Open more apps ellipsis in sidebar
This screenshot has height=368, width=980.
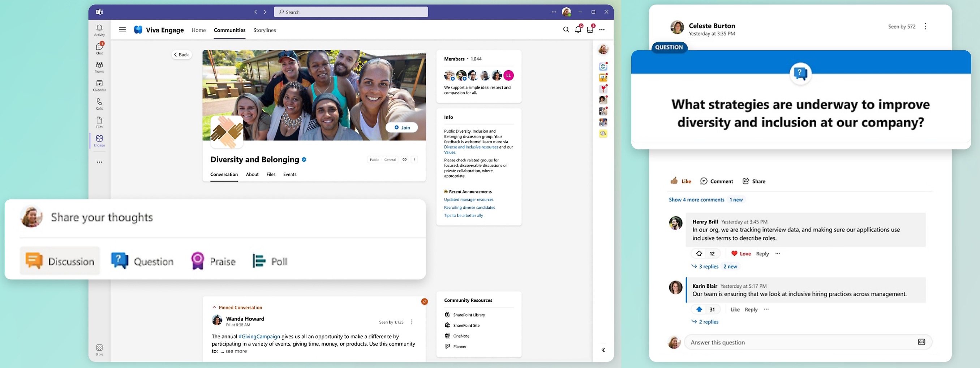99,162
